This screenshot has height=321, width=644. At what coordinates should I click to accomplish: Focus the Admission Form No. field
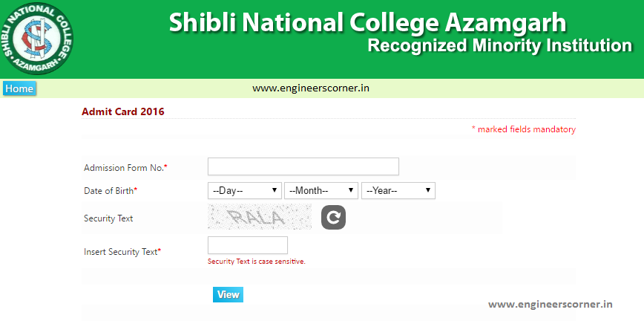tap(303, 166)
